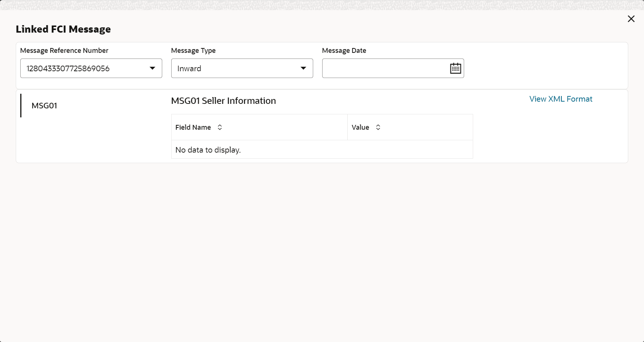Click the Message Date label

[x=344, y=51]
